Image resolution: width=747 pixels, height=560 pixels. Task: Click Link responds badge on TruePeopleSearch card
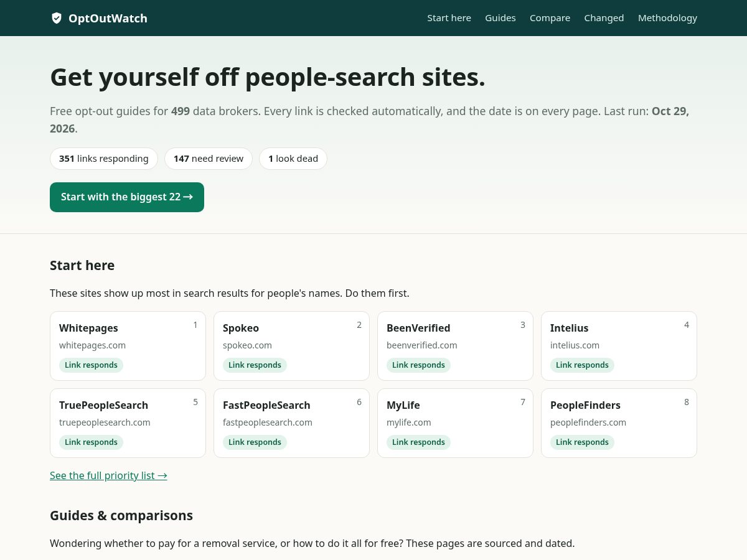[x=91, y=442]
